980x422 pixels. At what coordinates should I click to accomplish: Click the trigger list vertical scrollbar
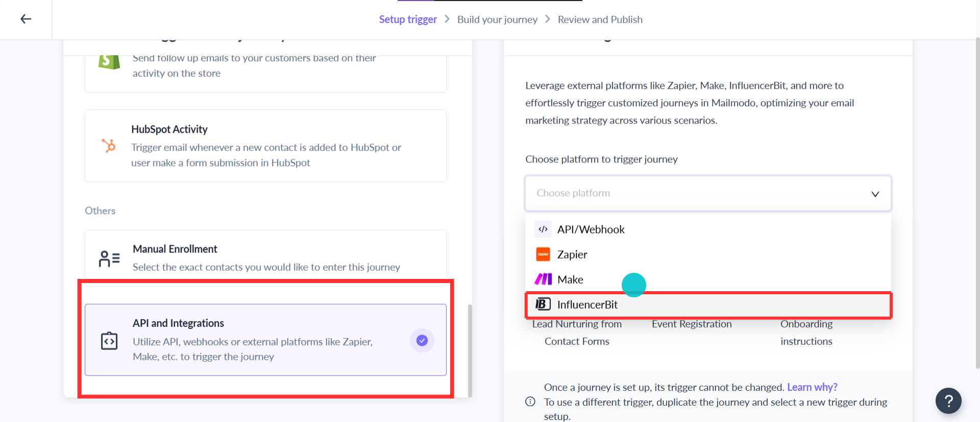(x=470, y=350)
